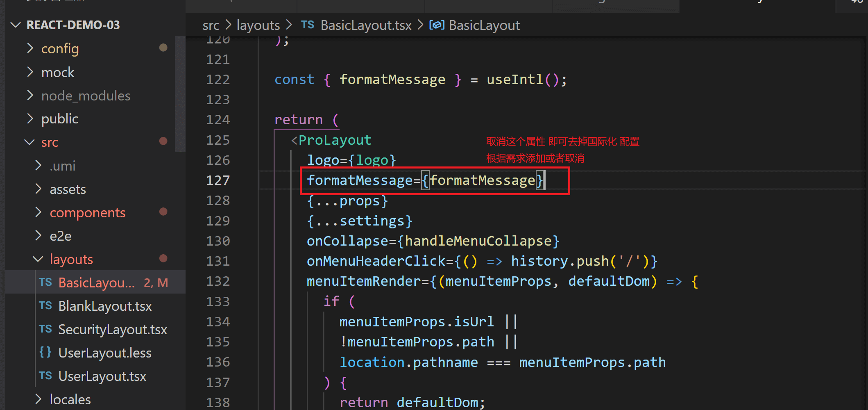
Task: Click the src breadcrumb segment
Action: (211, 26)
